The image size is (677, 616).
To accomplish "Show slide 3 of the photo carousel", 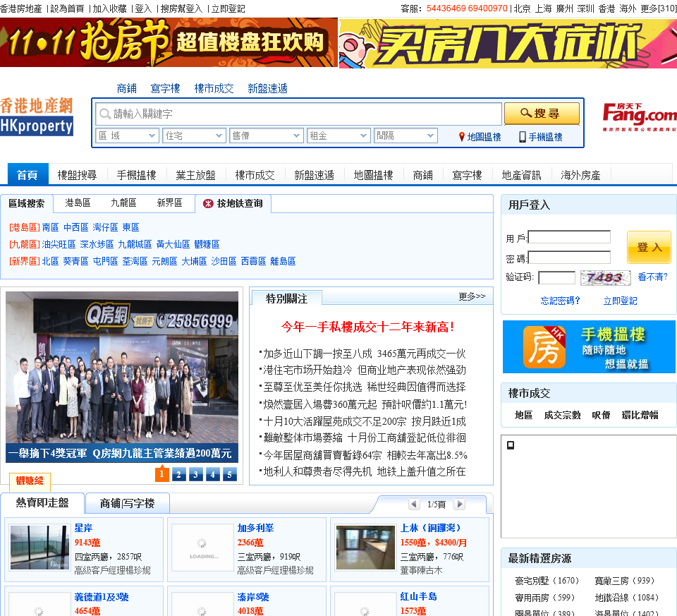I will pyautogui.click(x=195, y=474).
